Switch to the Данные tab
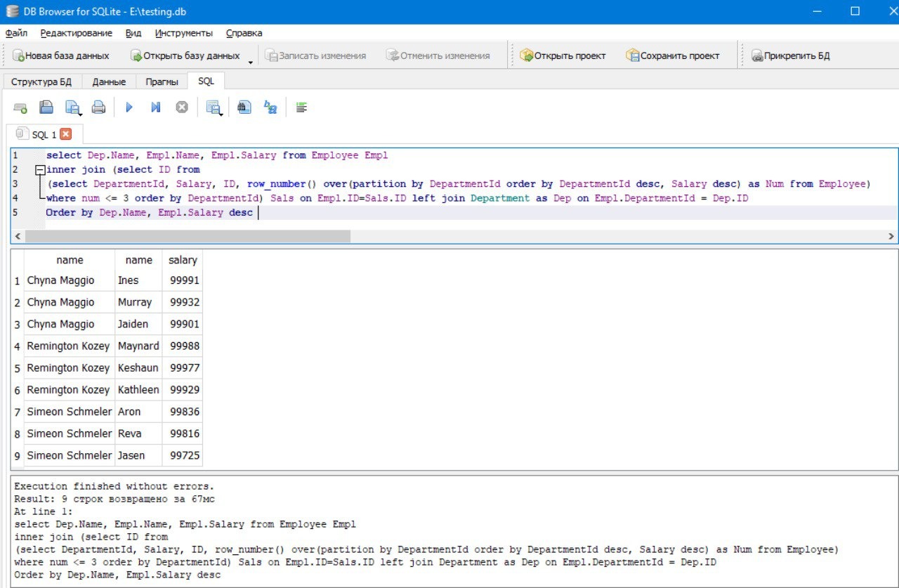899x588 pixels. [x=109, y=81]
